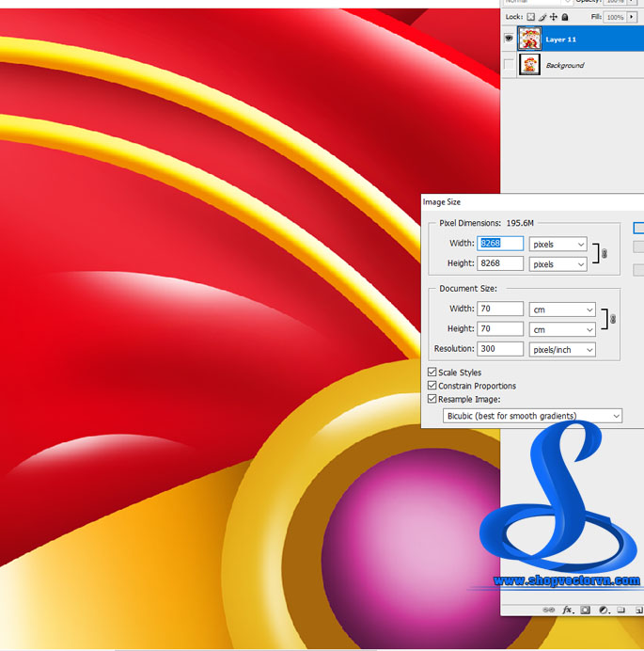Create a new group folder

click(620, 610)
